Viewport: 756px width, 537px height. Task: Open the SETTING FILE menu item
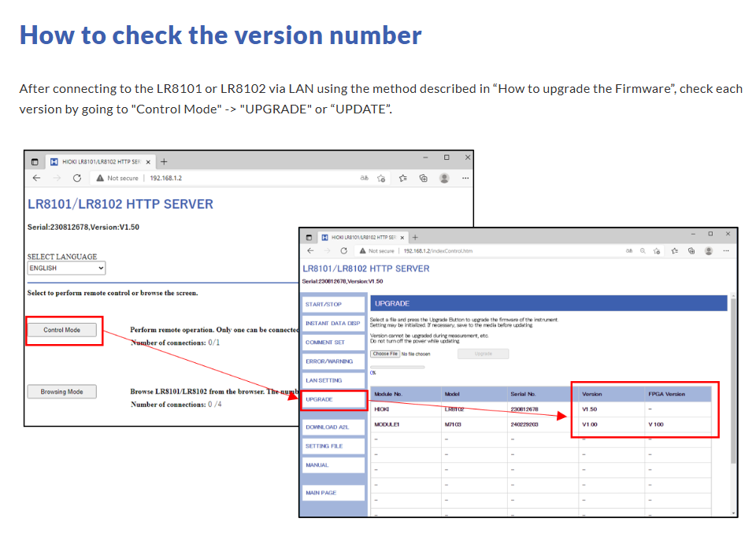pos(333,446)
